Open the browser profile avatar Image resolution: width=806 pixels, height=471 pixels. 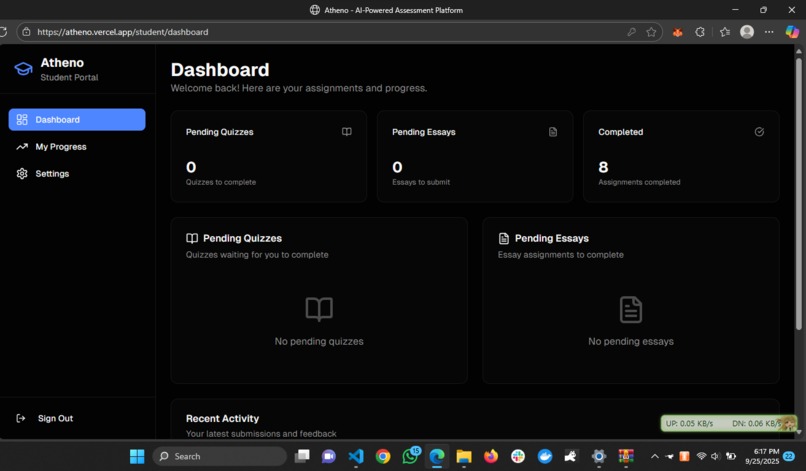[x=747, y=32]
